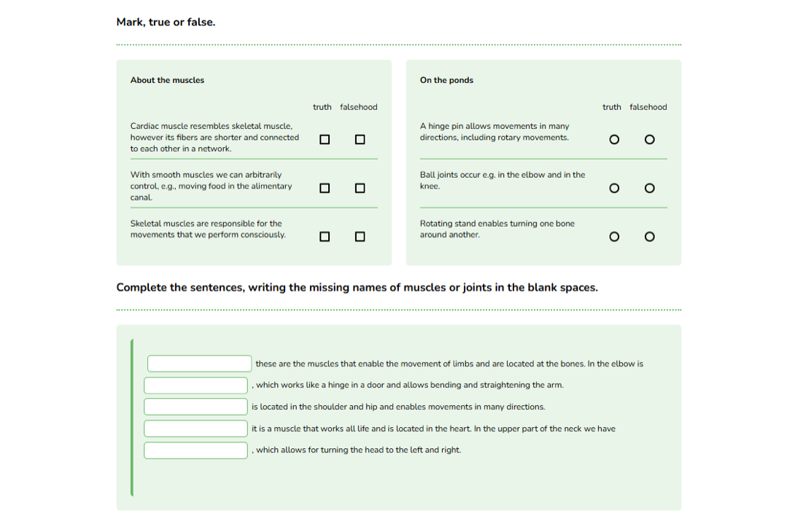The image size is (795, 532).
Task: Activate the blank before 'it is a muscle'
Action: tap(195, 429)
